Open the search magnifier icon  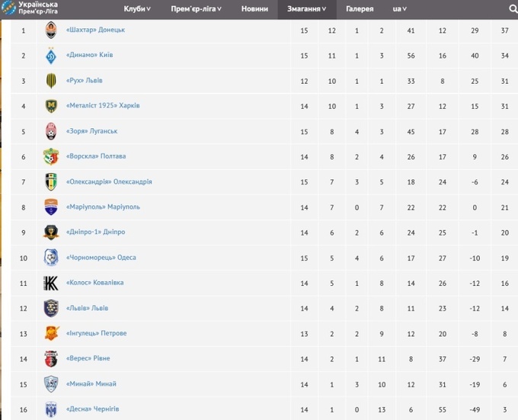click(512, 9)
